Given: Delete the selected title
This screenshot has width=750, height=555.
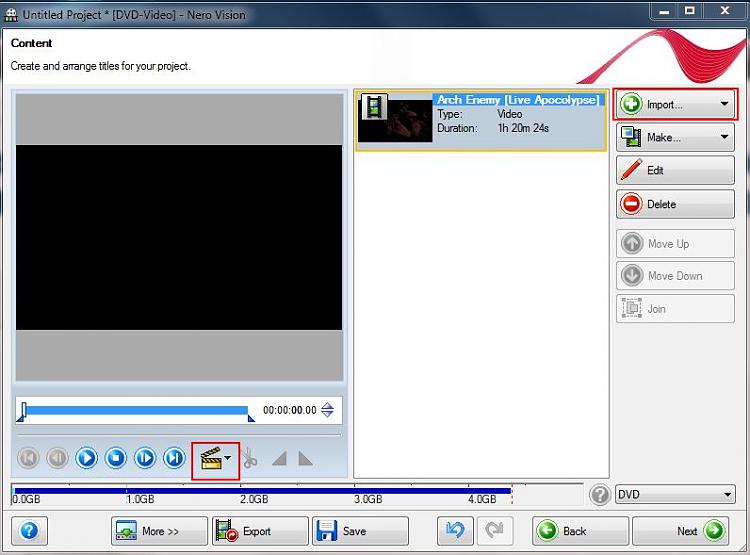Looking at the screenshot, I should point(675,204).
